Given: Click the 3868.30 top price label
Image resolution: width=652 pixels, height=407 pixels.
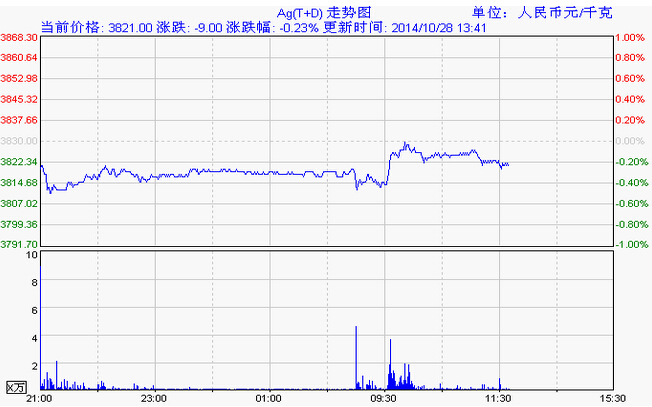Looking at the screenshot, I should [19, 37].
